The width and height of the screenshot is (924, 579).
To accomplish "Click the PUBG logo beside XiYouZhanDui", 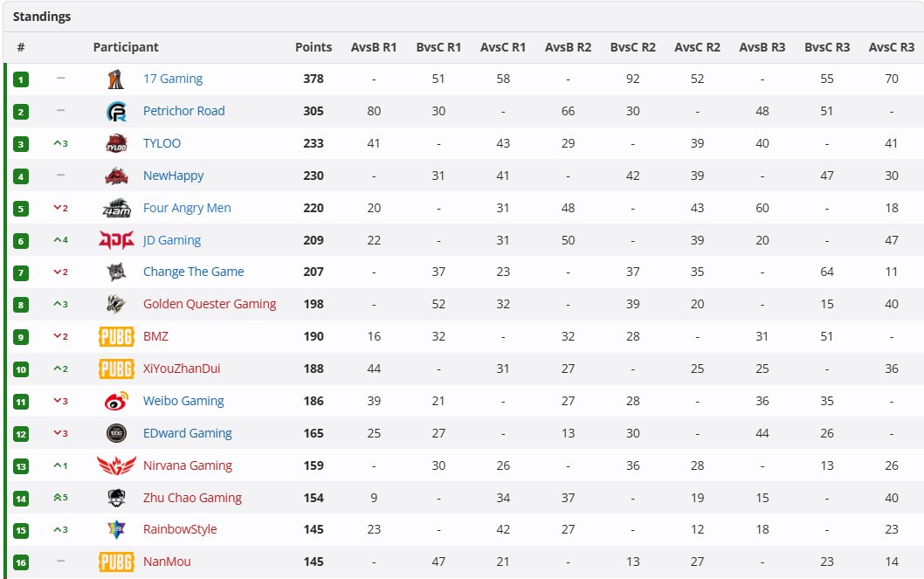I will [116, 369].
